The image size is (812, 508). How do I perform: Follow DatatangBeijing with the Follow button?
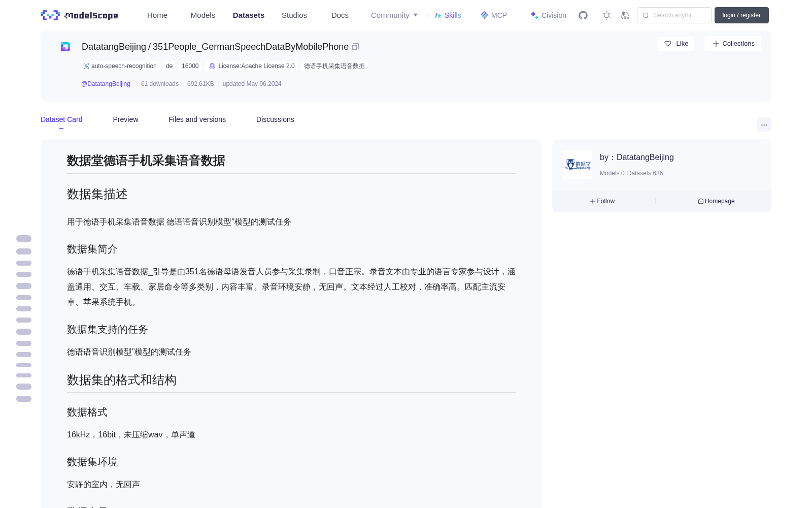(602, 201)
